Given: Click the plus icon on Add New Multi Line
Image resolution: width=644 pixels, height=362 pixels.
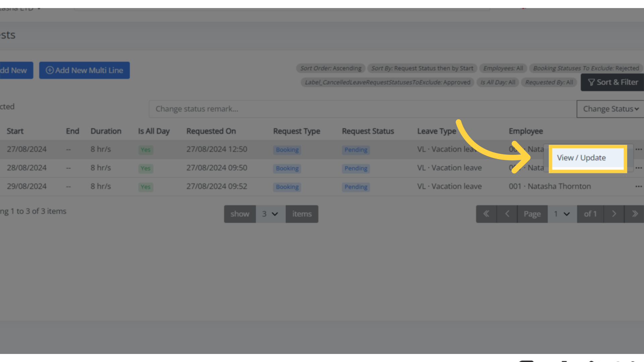Looking at the screenshot, I should coord(50,70).
